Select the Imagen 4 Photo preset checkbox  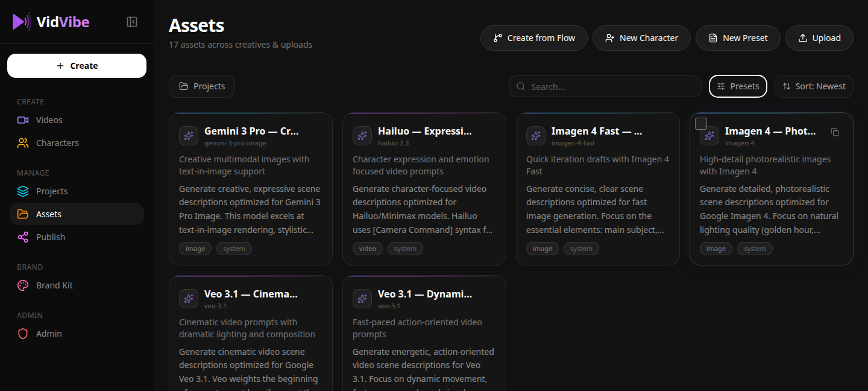[x=701, y=124]
